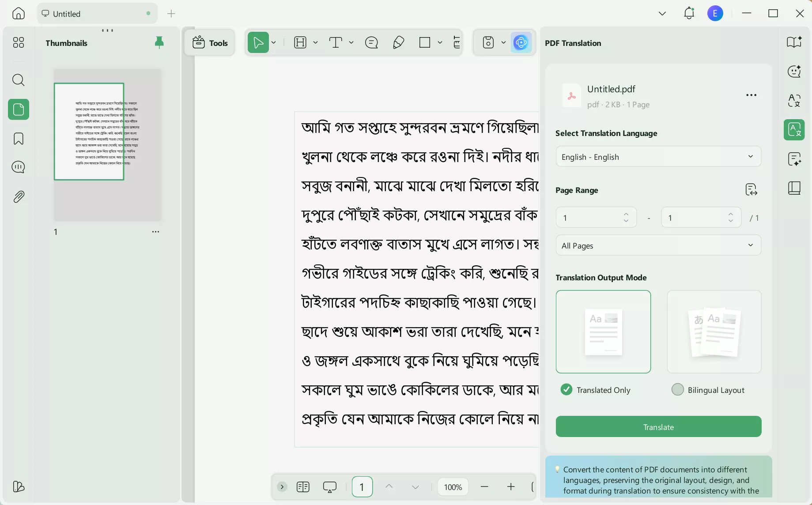Select the rectangle shape tool
The width and height of the screenshot is (812, 505).
pyautogui.click(x=425, y=42)
